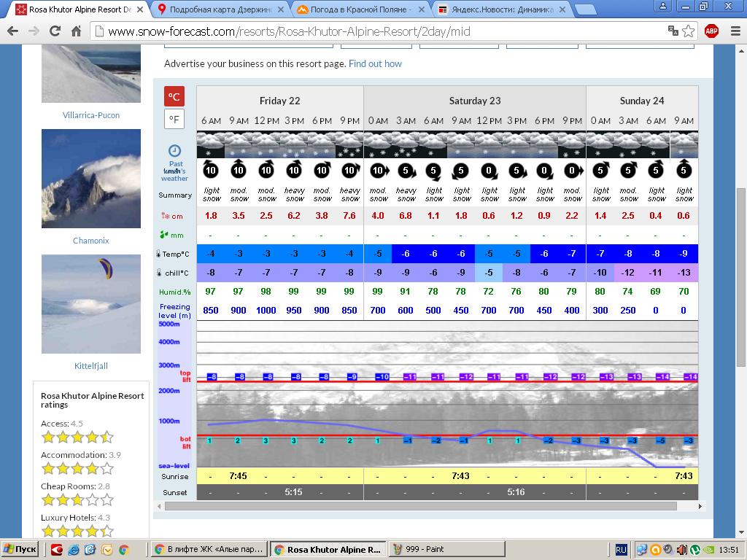The height and width of the screenshot is (560, 747).
Task: Open the Chamonix resort link
Action: (x=91, y=241)
